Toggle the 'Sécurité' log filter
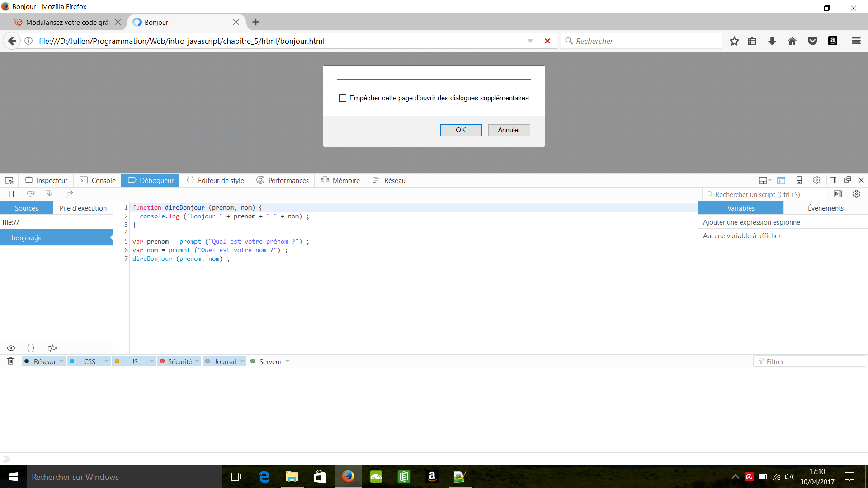Viewport: 868px width, 488px height. coord(179,361)
